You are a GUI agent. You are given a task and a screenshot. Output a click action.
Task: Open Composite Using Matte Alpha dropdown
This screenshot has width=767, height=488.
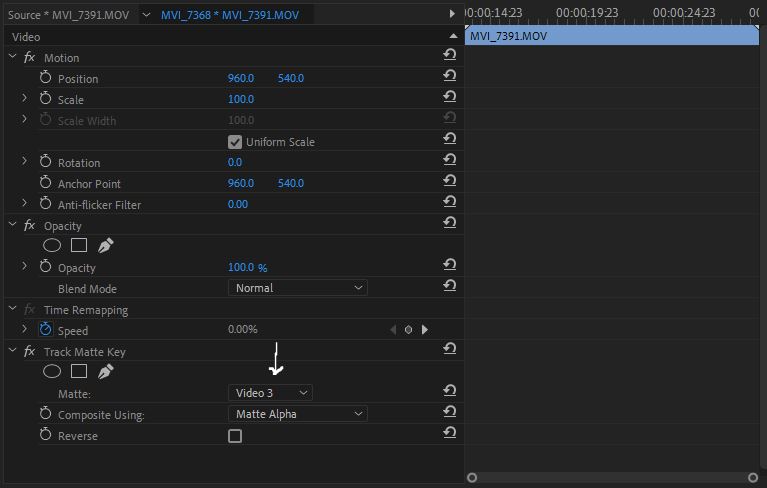point(298,414)
